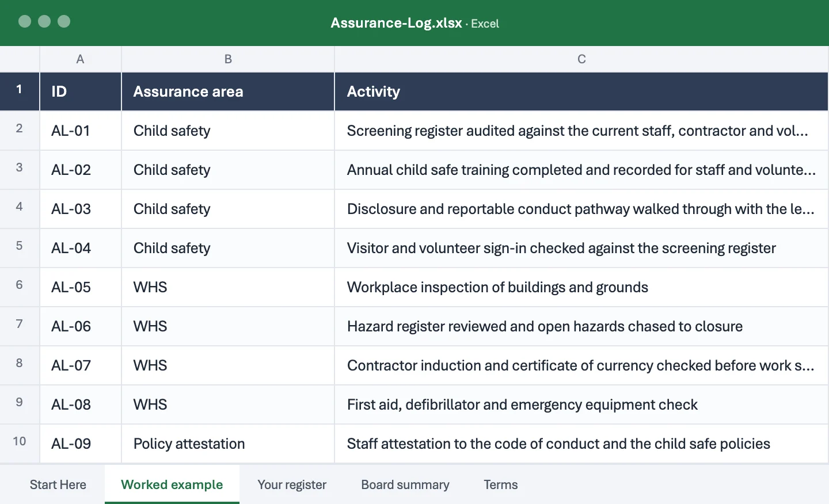Select cell AL-06
This screenshot has height=504, width=829.
81,326
